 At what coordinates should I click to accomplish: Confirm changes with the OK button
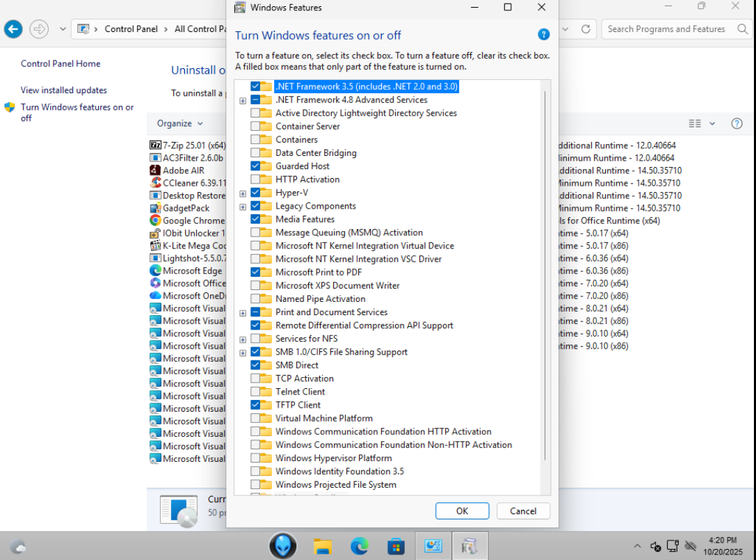click(x=462, y=511)
